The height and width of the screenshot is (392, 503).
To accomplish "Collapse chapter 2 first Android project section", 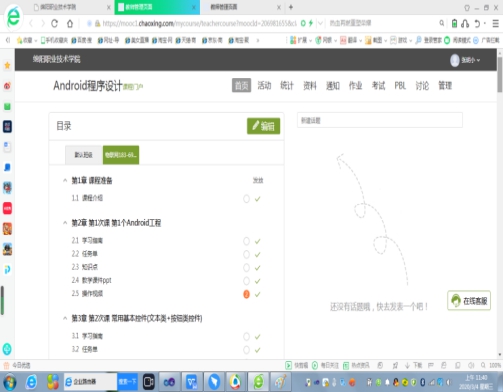I will coord(65,223).
